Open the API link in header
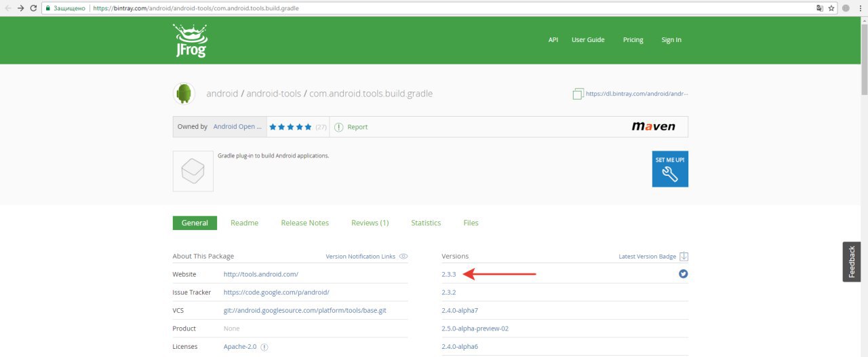Screen dimensions: 868x357 (553, 40)
